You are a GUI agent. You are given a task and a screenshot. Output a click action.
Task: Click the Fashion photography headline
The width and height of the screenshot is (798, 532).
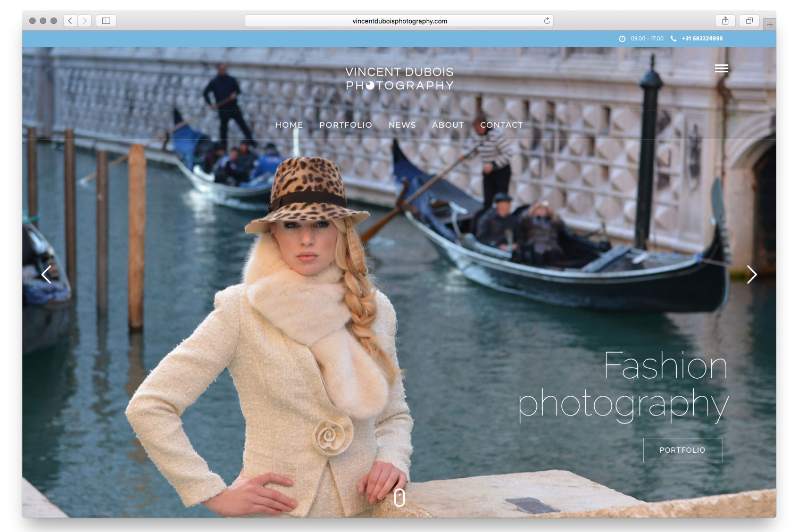point(623,386)
